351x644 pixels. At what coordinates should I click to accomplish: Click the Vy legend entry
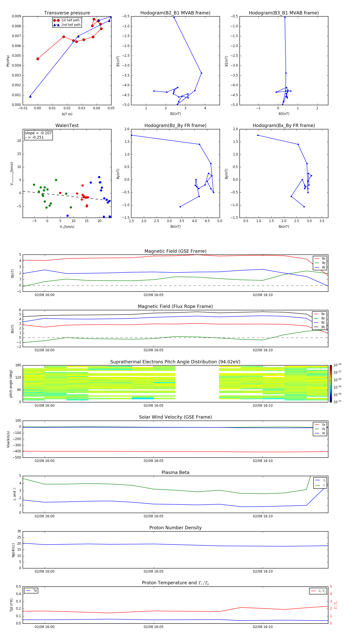tap(320, 429)
